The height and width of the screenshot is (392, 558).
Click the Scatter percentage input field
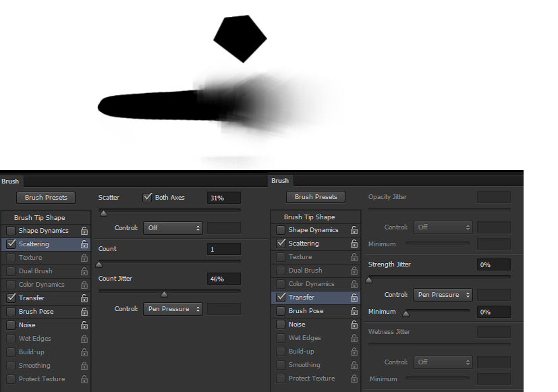(223, 198)
